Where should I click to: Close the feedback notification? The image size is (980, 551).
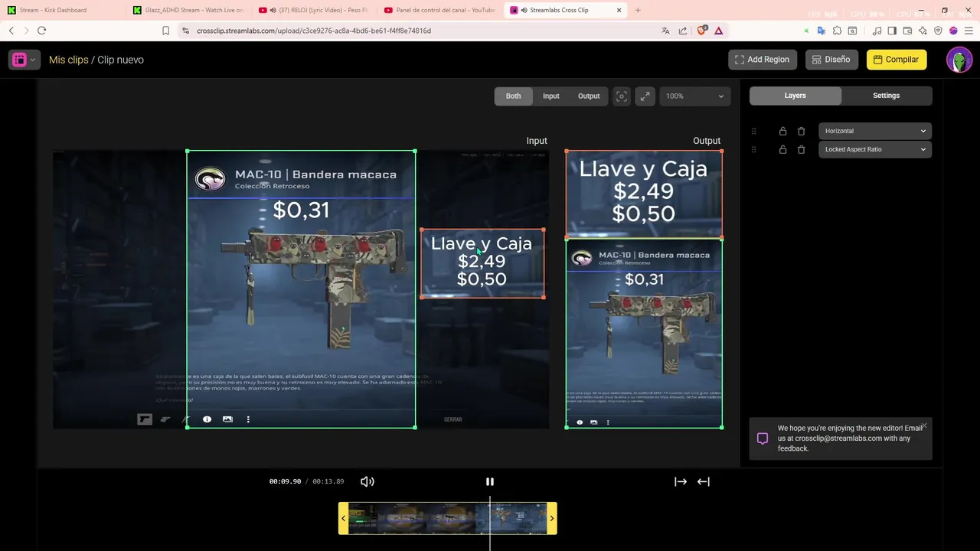pos(924,425)
